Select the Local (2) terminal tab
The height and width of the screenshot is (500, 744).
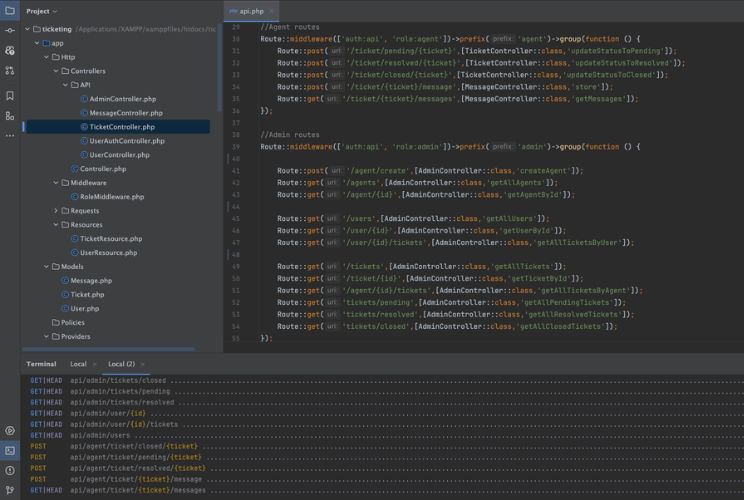click(x=121, y=364)
